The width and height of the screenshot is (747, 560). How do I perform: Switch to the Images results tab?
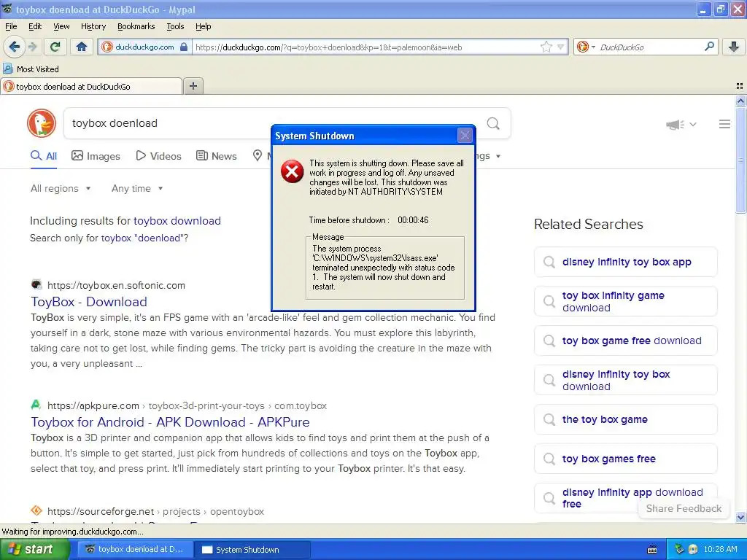point(96,156)
